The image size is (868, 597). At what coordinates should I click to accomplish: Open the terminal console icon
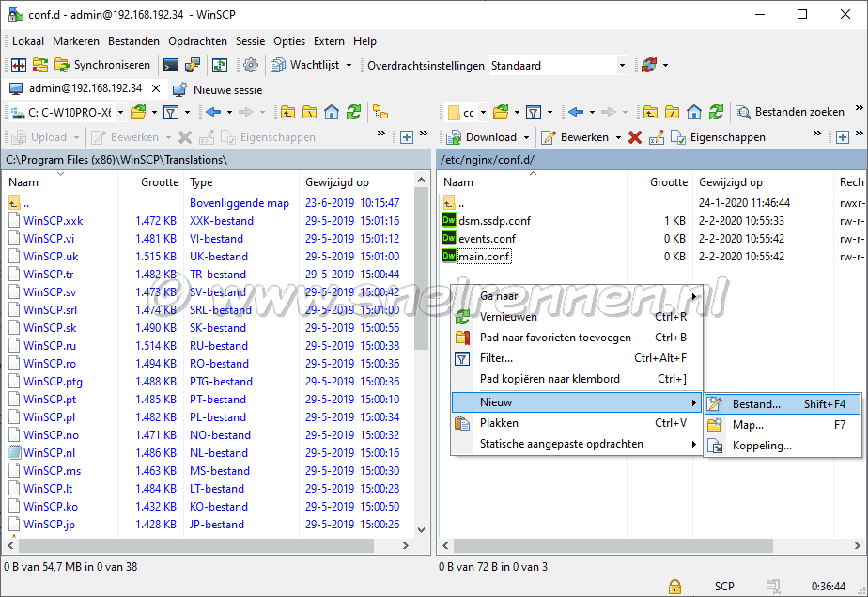coord(171,66)
